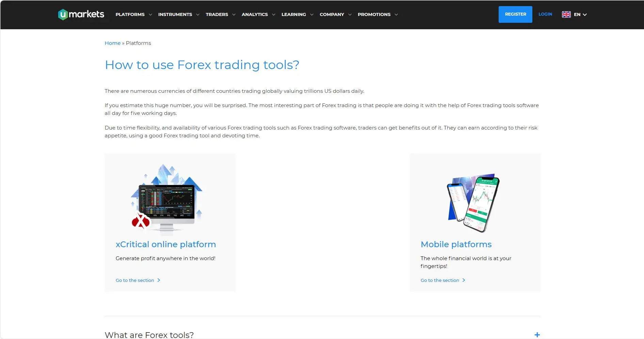Expand the chevron next to PLATFORMS
This screenshot has width=644, height=339.
coord(150,15)
